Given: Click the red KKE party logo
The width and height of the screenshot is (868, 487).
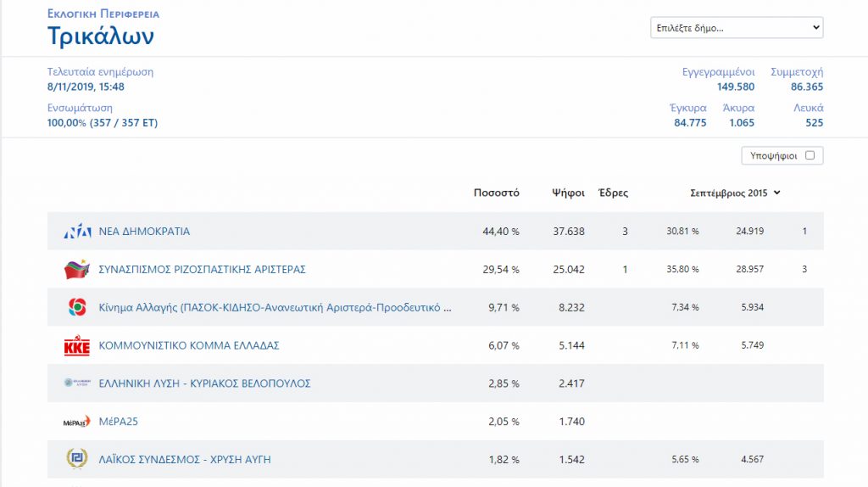Looking at the screenshot, I should [77, 346].
